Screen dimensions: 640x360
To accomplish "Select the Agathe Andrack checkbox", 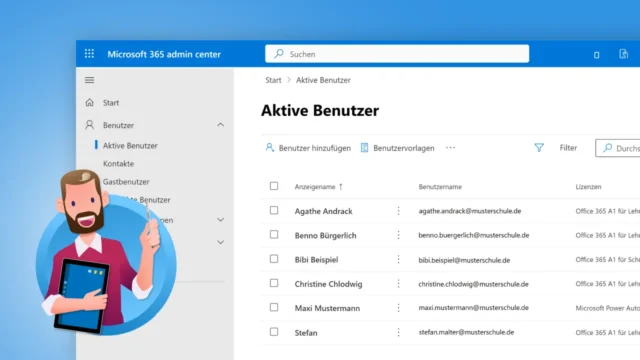I will point(274,210).
